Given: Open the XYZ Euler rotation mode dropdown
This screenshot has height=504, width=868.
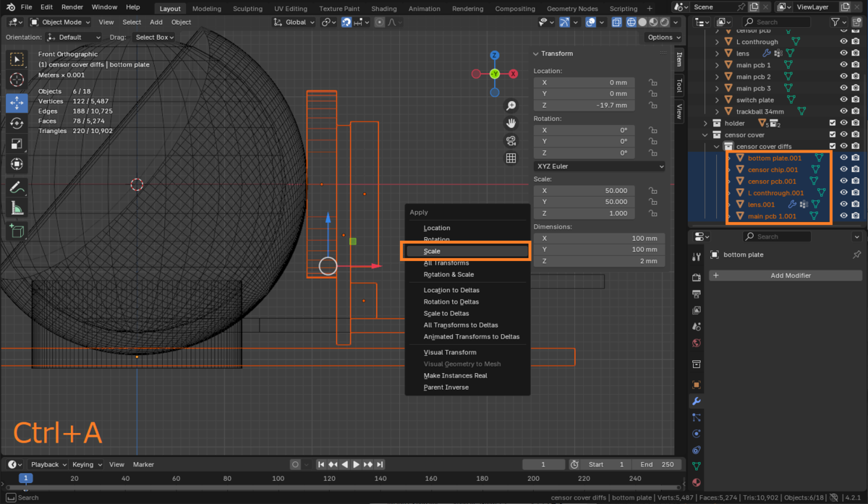Looking at the screenshot, I should point(599,166).
